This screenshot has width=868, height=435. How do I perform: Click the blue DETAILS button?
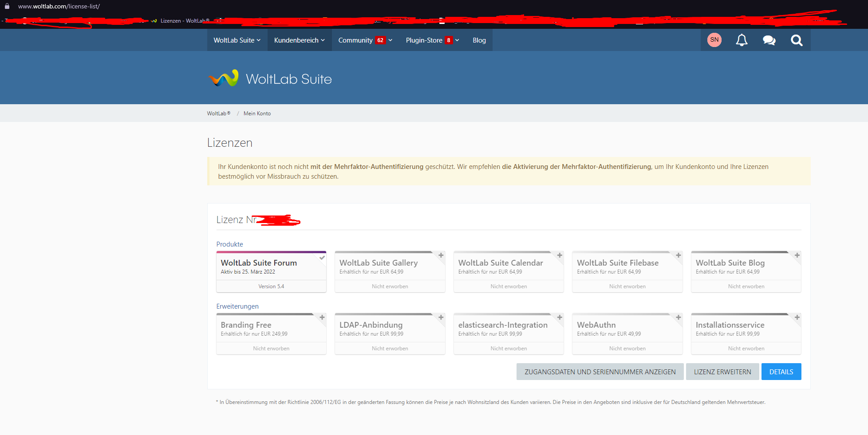[781, 372]
